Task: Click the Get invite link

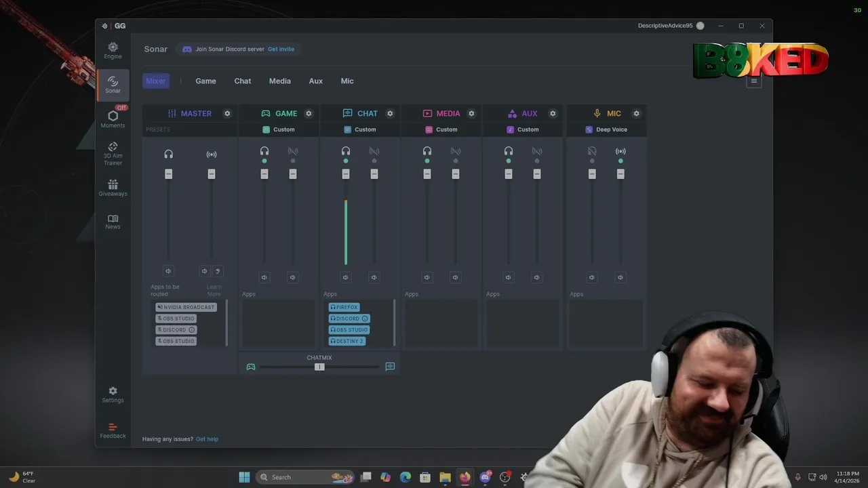Action: [x=281, y=49]
